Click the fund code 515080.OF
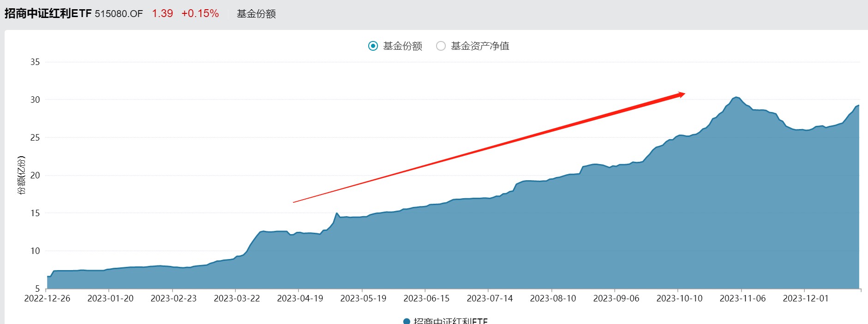Screen dimensions: 868x324 click(119, 14)
